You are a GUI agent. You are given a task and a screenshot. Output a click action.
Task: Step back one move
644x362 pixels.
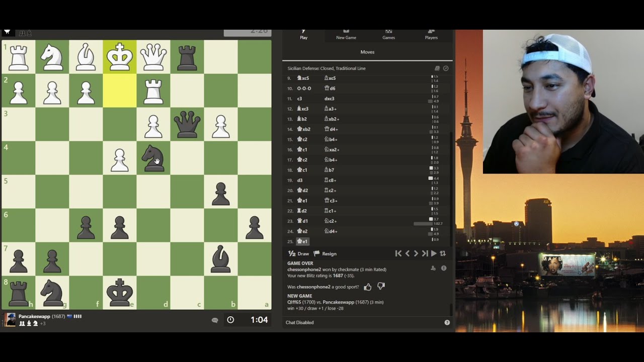tap(408, 253)
